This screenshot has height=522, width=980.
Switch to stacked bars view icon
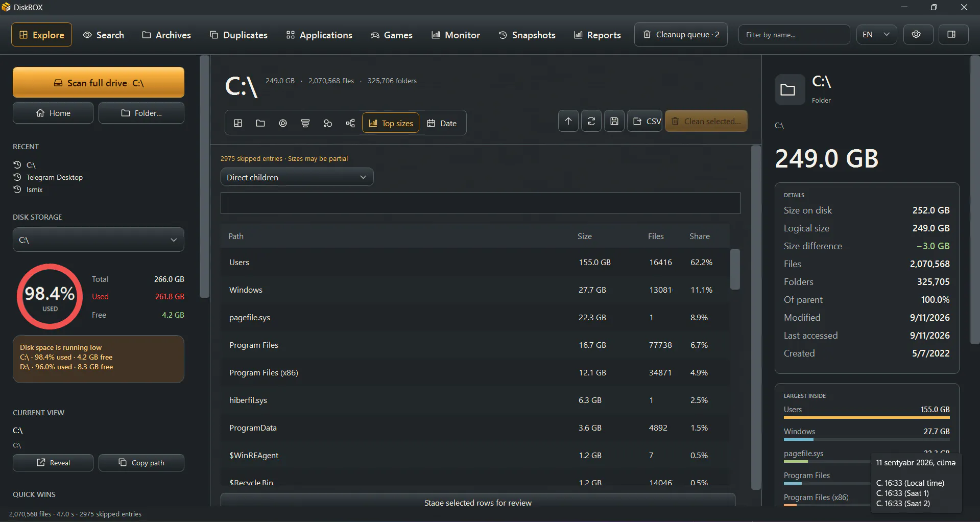point(305,123)
